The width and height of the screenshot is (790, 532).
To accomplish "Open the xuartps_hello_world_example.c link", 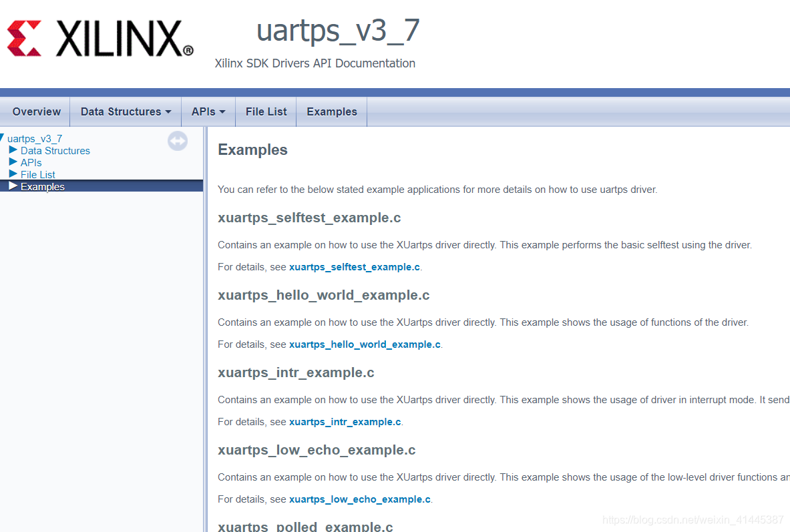I will 365,344.
